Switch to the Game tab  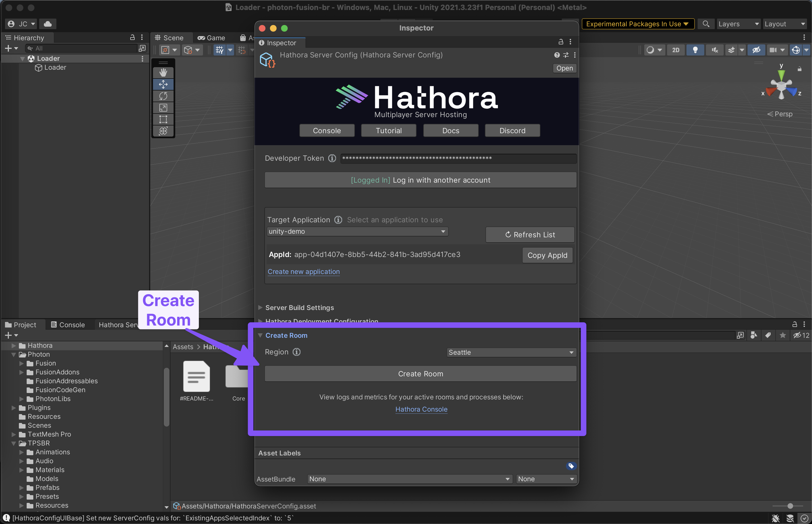coord(211,38)
